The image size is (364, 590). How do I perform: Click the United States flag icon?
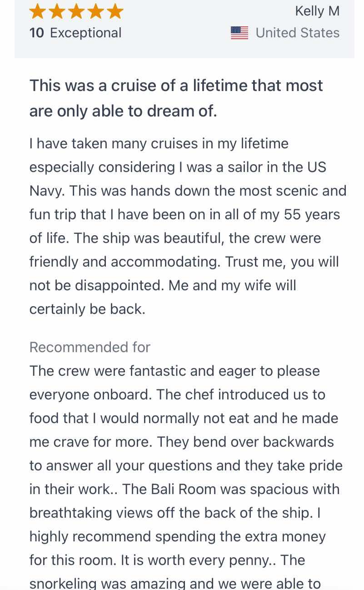click(239, 33)
